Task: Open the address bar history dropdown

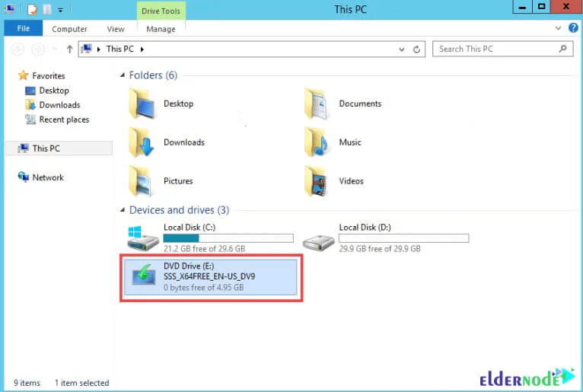Action: click(x=402, y=49)
